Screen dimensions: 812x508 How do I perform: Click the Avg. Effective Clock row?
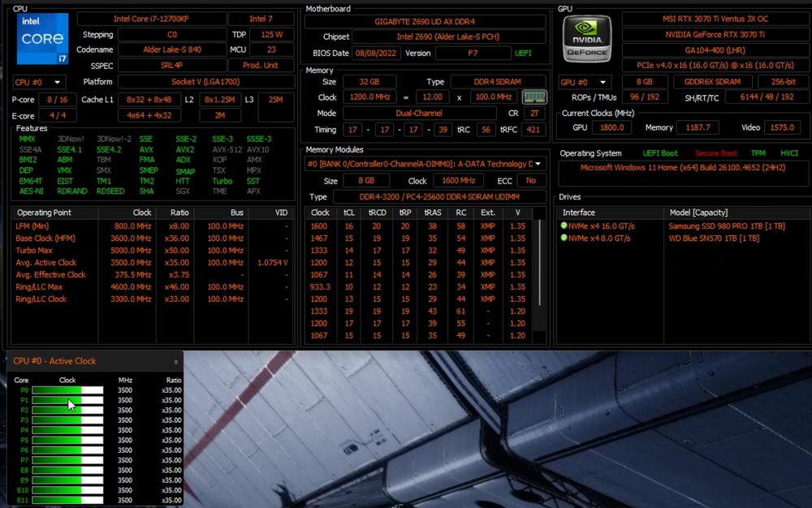[x=152, y=274]
